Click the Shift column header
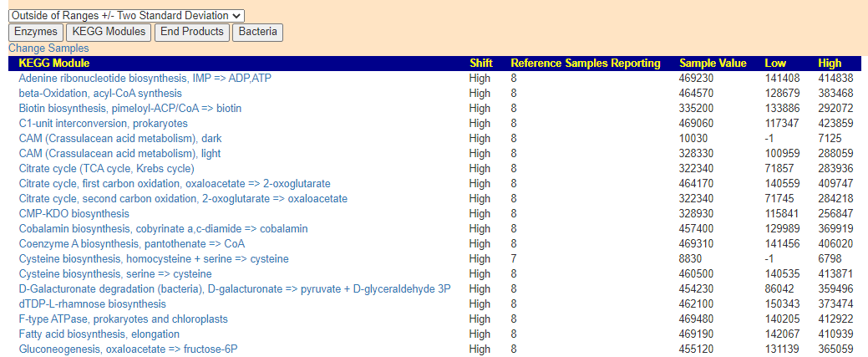868x357 pixels. click(481, 64)
